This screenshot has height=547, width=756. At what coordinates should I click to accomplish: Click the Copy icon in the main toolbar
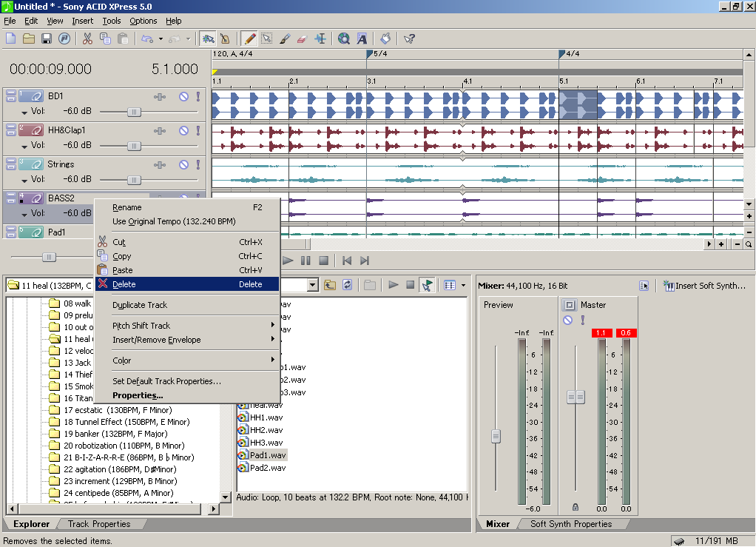coord(105,38)
